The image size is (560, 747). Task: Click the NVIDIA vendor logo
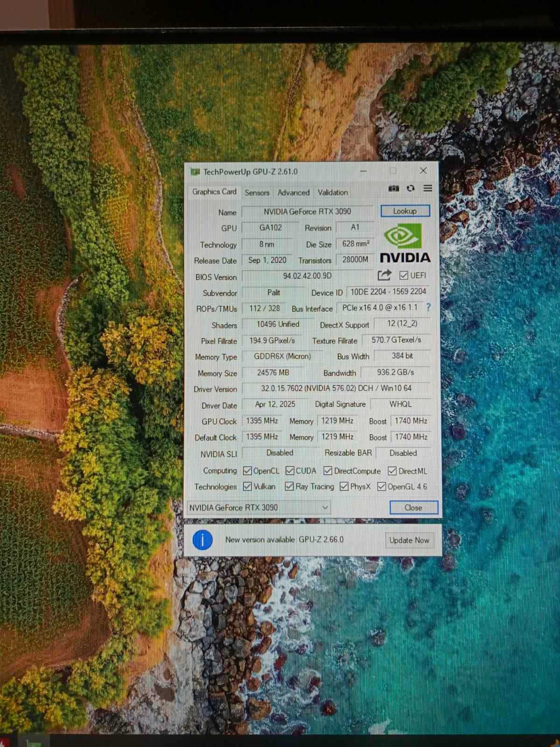tap(405, 243)
